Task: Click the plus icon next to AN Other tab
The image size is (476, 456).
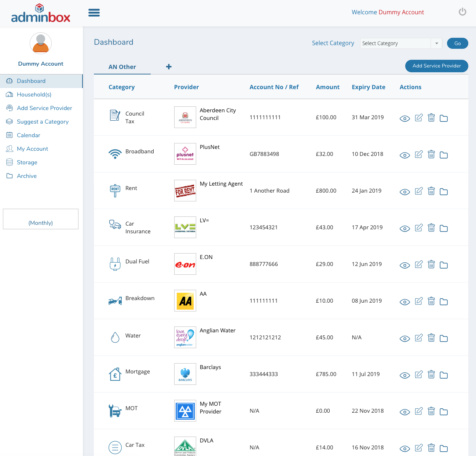Action: coord(169,66)
